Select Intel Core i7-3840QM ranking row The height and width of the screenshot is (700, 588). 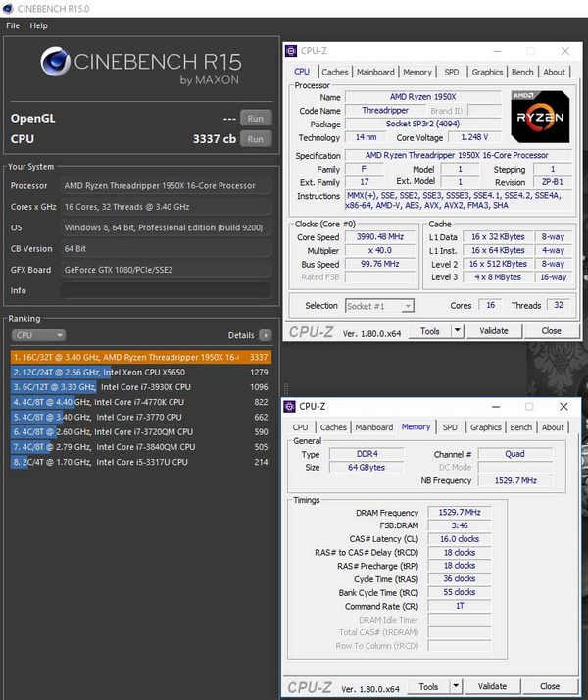click(x=141, y=447)
